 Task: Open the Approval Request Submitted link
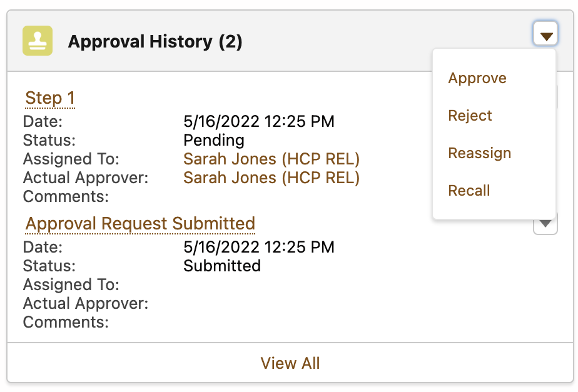tap(140, 223)
